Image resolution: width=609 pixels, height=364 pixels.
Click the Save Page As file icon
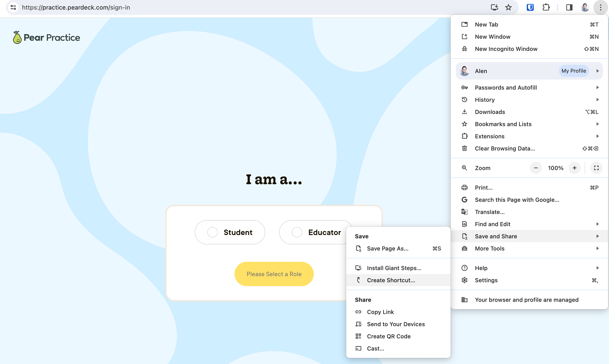(x=358, y=249)
